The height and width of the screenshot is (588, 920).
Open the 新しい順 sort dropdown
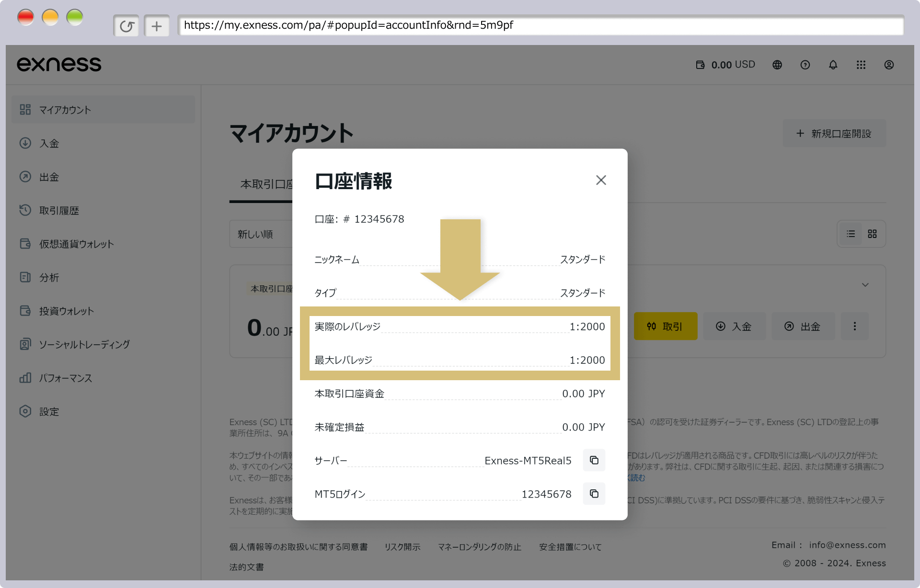coord(261,234)
